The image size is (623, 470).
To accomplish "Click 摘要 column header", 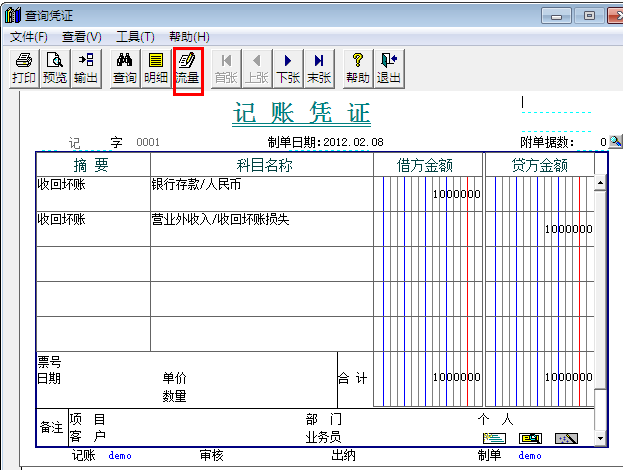I will click(x=91, y=165).
